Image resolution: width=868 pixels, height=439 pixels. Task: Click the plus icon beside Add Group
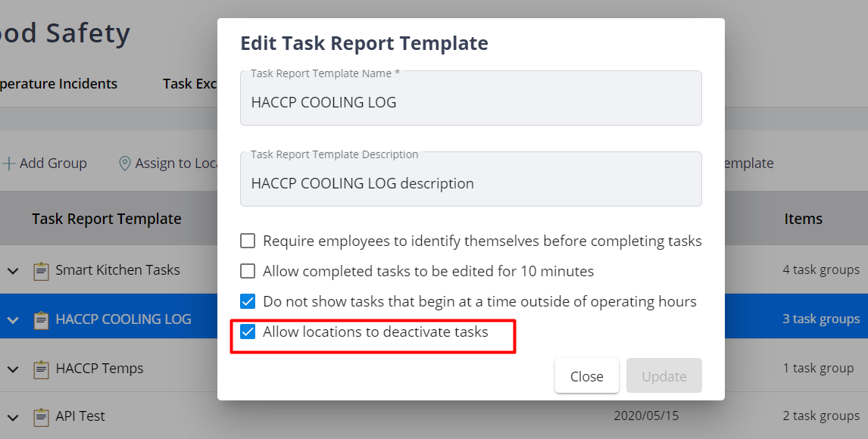click(9, 163)
